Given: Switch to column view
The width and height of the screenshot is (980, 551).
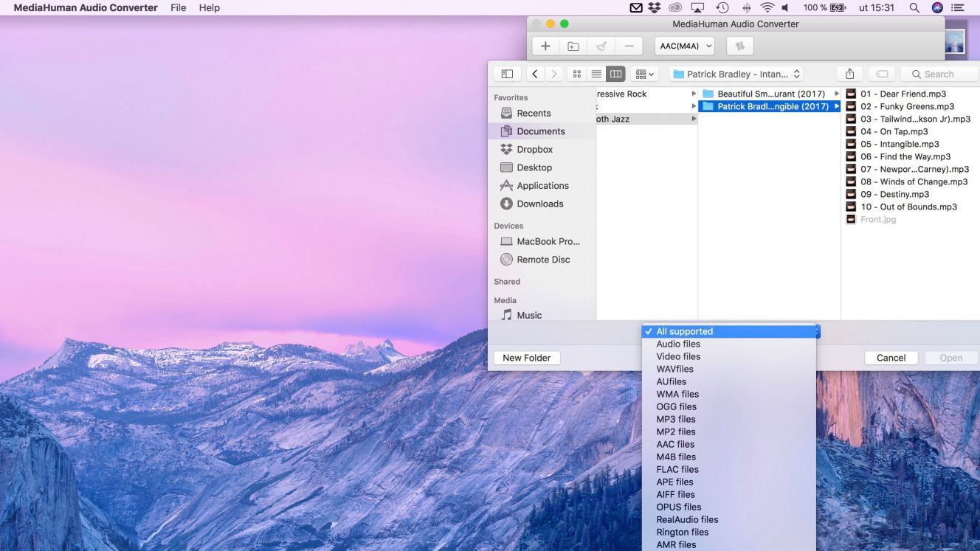Looking at the screenshot, I should pyautogui.click(x=615, y=74).
